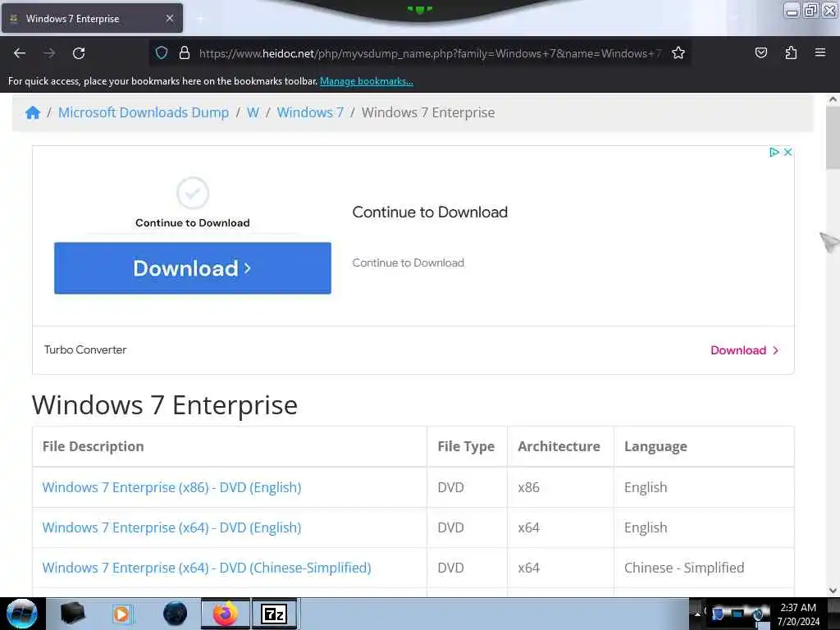Open a new browser tab
Screen dimensions: 840x630
[200, 19]
